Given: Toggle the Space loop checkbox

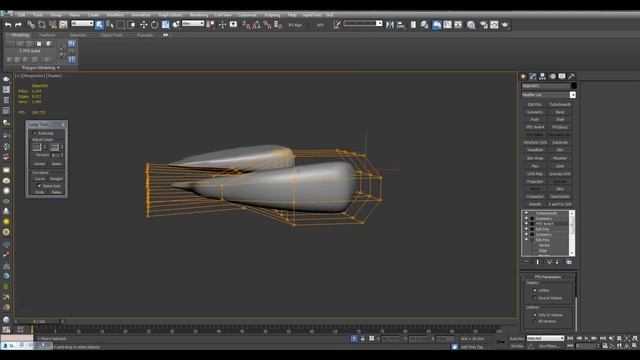Looking at the screenshot, I should coord(40,186).
